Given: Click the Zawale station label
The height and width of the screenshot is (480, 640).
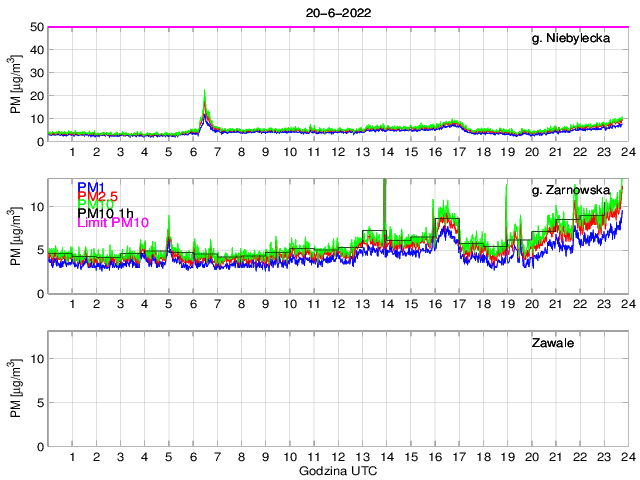Looking at the screenshot, I should pyautogui.click(x=554, y=344).
